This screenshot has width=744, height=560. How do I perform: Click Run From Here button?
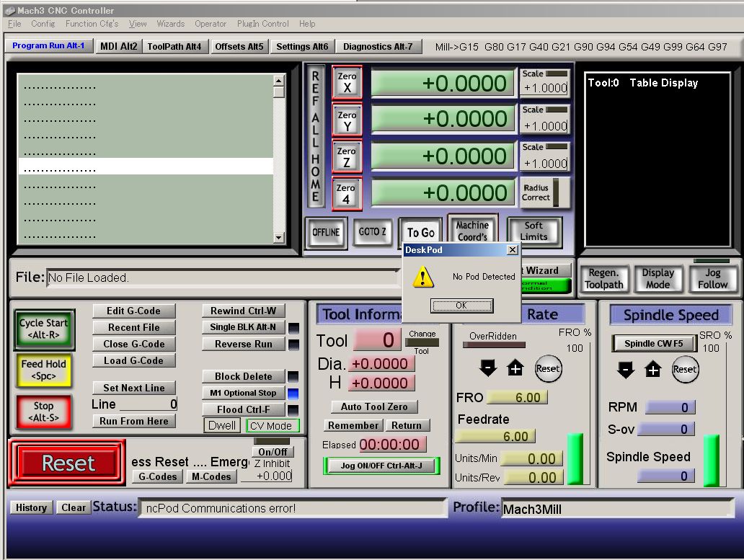click(134, 421)
